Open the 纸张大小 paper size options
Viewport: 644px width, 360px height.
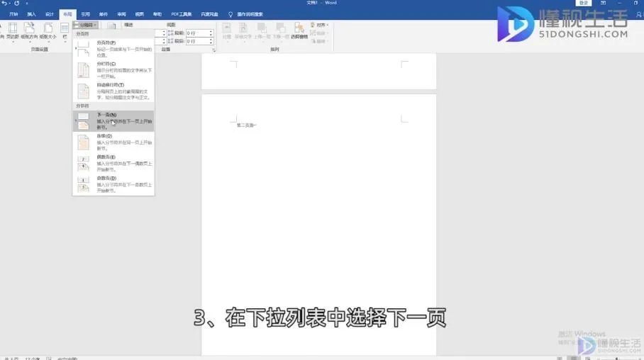[x=48, y=31]
